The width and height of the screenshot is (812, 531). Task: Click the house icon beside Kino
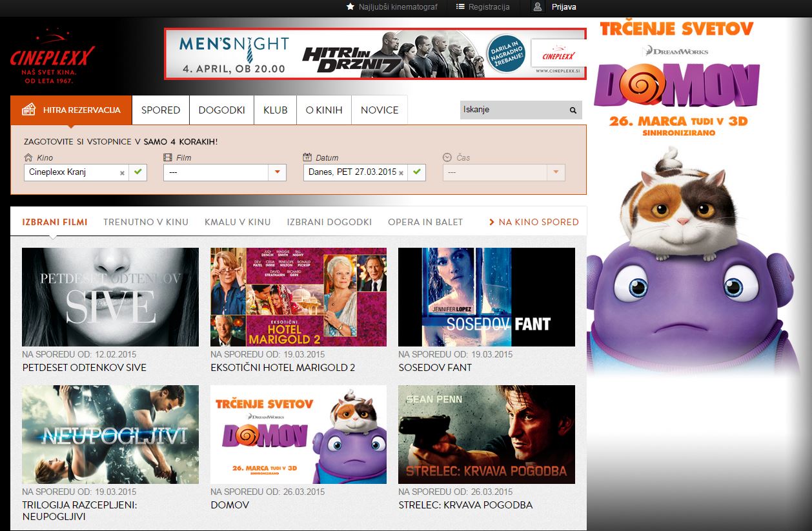pos(28,156)
